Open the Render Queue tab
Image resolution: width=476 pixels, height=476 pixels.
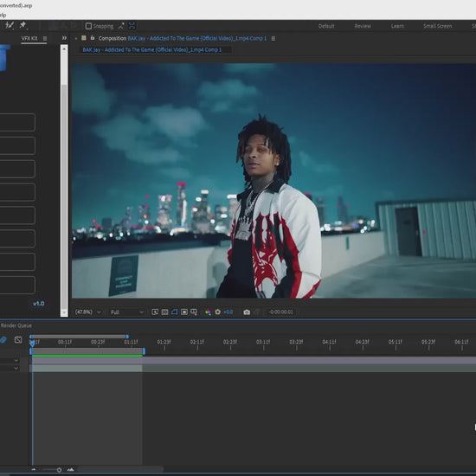tap(16, 325)
